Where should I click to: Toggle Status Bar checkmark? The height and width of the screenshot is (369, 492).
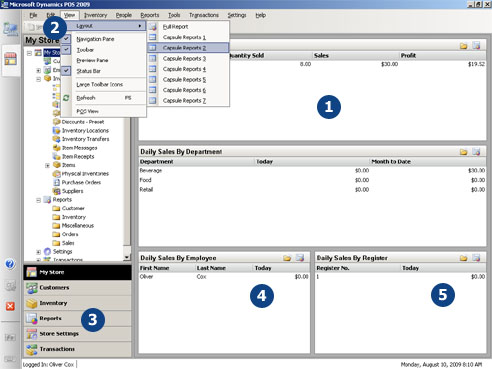click(66, 71)
